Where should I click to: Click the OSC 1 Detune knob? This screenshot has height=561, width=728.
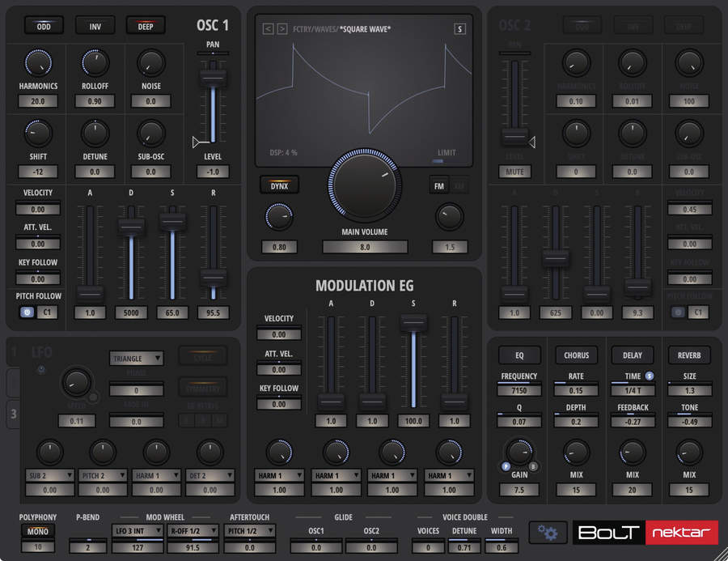[x=95, y=134]
